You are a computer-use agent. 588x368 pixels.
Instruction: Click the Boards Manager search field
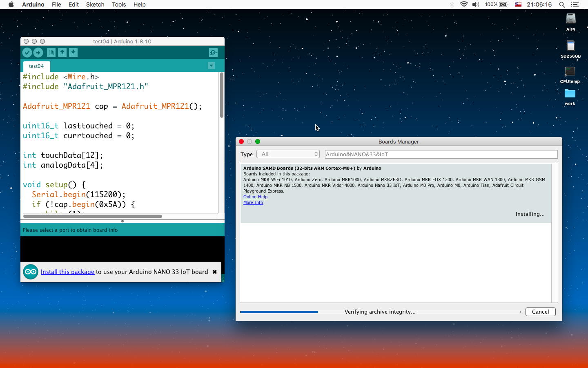tap(441, 154)
